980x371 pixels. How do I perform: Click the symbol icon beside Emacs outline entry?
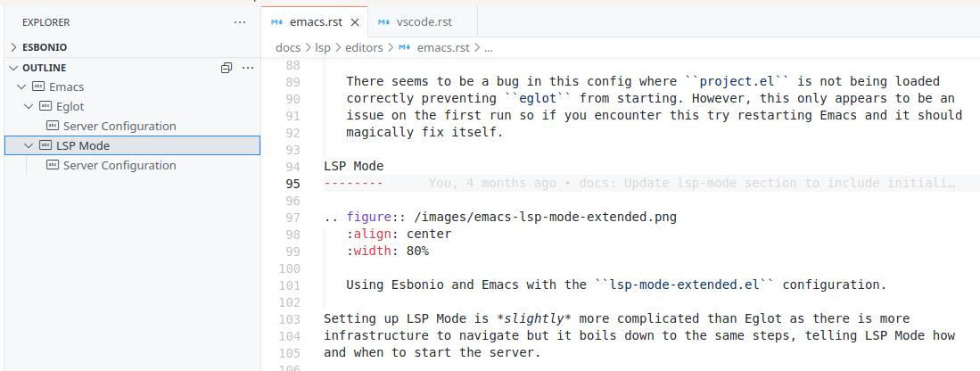pos(38,87)
